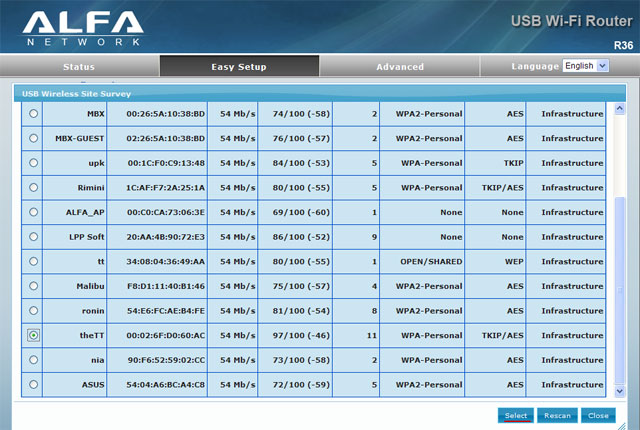Click the MBX-GUEST network name
Screen dimensions: 640x430
click(80, 138)
